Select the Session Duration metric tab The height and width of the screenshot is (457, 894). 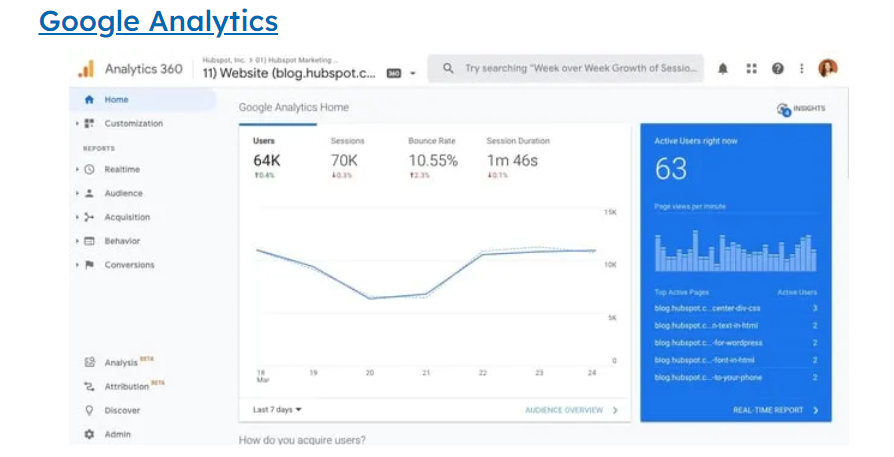[x=517, y=159]
